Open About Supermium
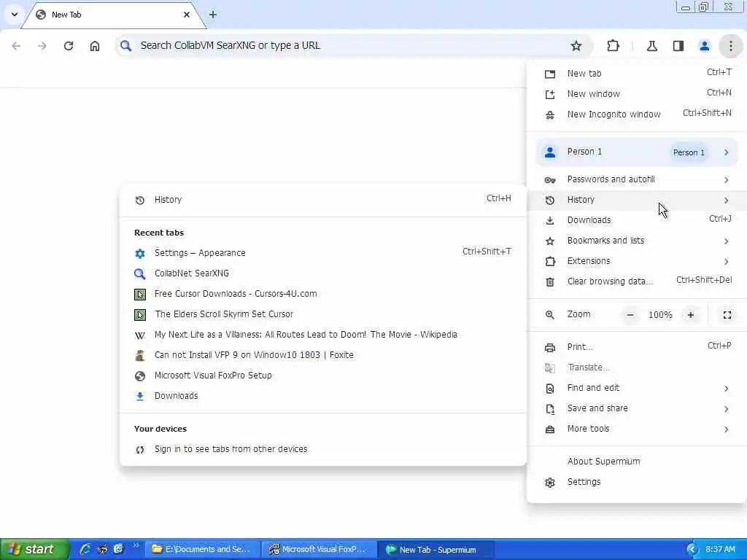 637,462
